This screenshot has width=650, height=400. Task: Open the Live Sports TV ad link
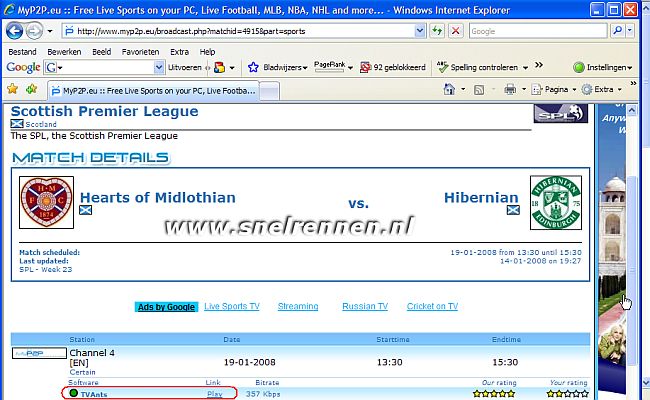pyautogui.click(x=232, y=306)
